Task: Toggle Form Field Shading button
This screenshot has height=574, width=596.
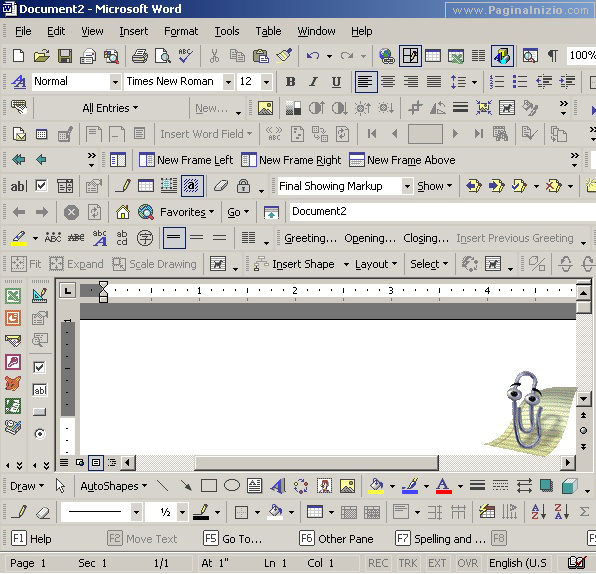Action: [192, 186]
